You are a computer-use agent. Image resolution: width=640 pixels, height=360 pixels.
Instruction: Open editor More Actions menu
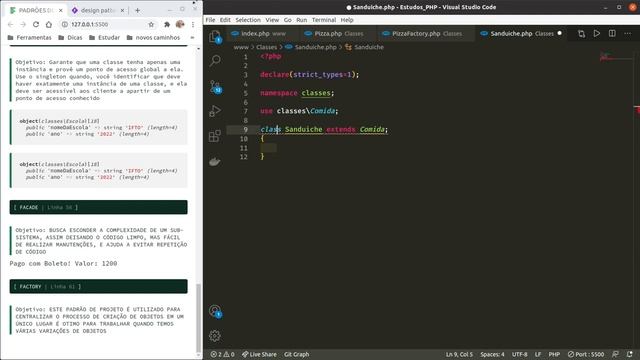(x=627, y=33)
